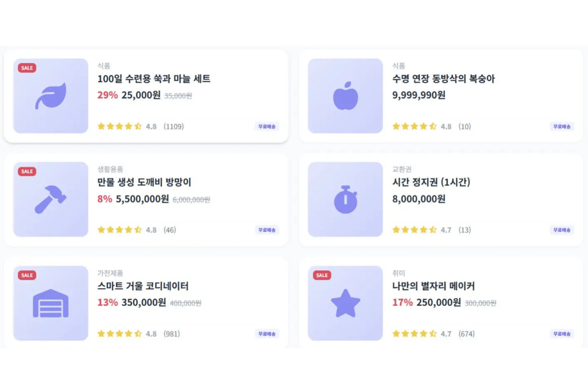Open 스마트 거울 코디네이터 product title
Image resolution: width=588 pixels, height=392 pixels.
143,286
